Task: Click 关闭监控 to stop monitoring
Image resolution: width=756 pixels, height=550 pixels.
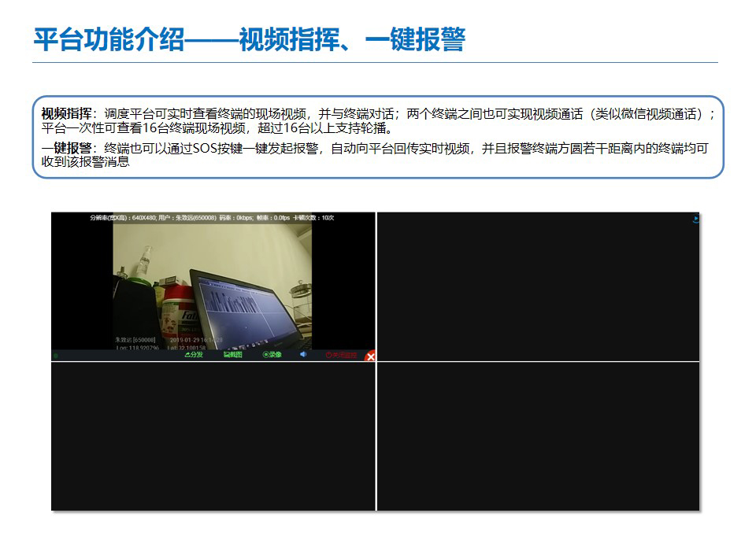Action: [x=341, y=355]
